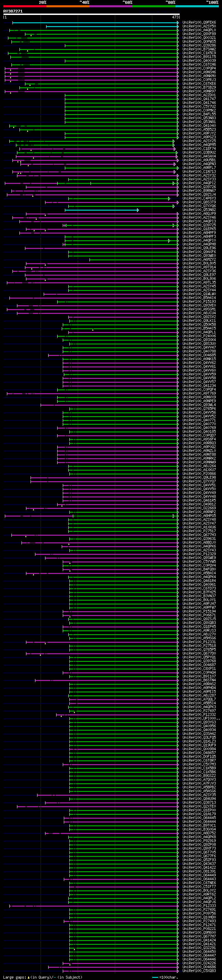Click the orange ~40% identity legend bar
The height and width of the screenshot is (980, 222).
point(68,7)
